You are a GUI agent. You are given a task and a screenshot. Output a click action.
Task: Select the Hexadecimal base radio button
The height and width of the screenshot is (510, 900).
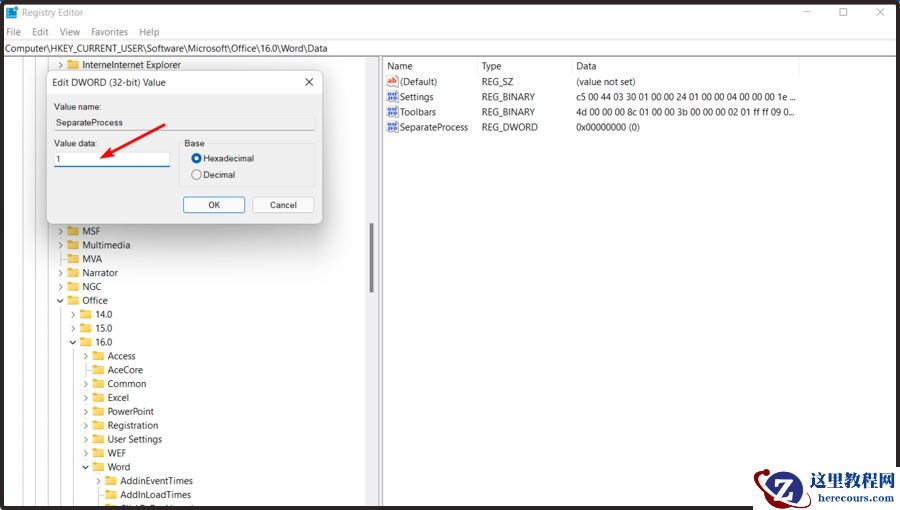[196, 158]
